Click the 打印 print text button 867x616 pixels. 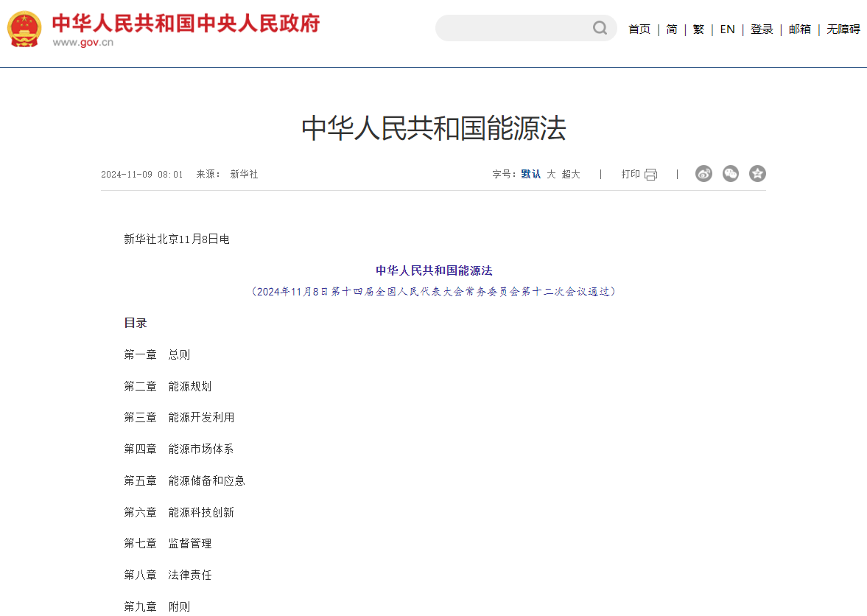point(635,174)
